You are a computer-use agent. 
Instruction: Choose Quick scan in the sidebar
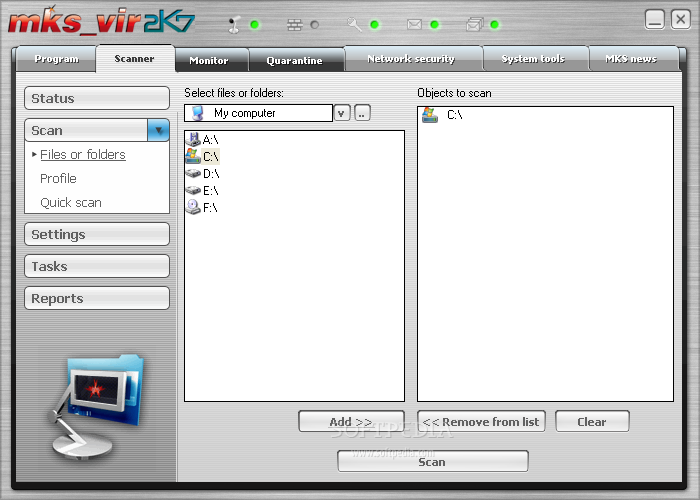pos(71,203)
